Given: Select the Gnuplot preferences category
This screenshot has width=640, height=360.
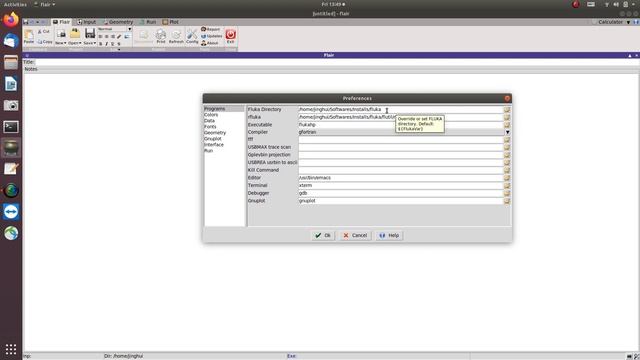Looking at the screenshot, I should [x=213, y=139].
